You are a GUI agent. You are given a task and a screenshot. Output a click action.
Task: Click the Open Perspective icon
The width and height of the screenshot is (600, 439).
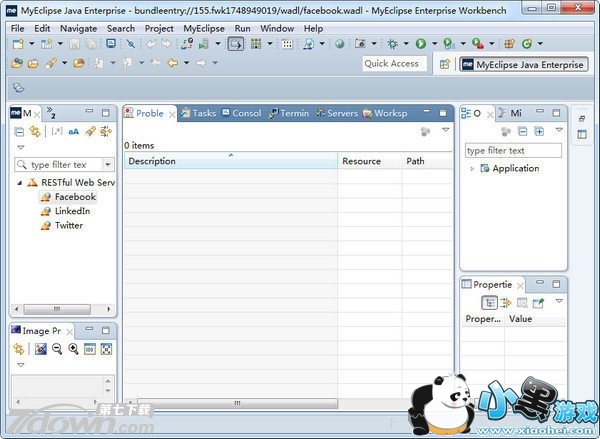tap(444, 64)
